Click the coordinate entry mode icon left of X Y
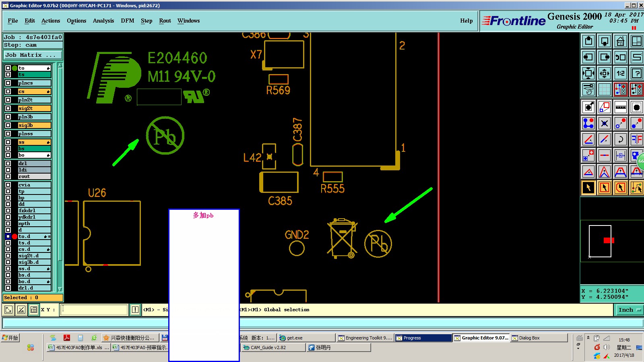644x362 pixels. [34, 310]
